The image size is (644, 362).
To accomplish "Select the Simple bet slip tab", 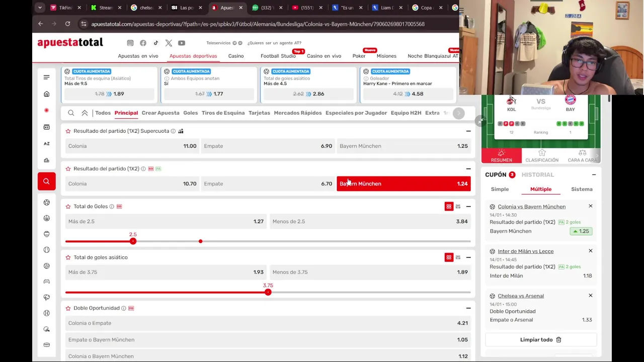I will 500,189.
